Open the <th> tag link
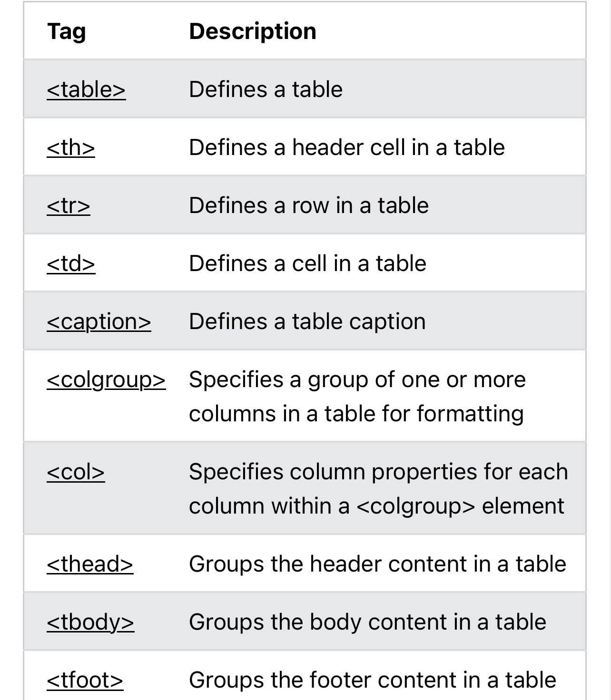The image size is (611, 700). click(71, 147)
